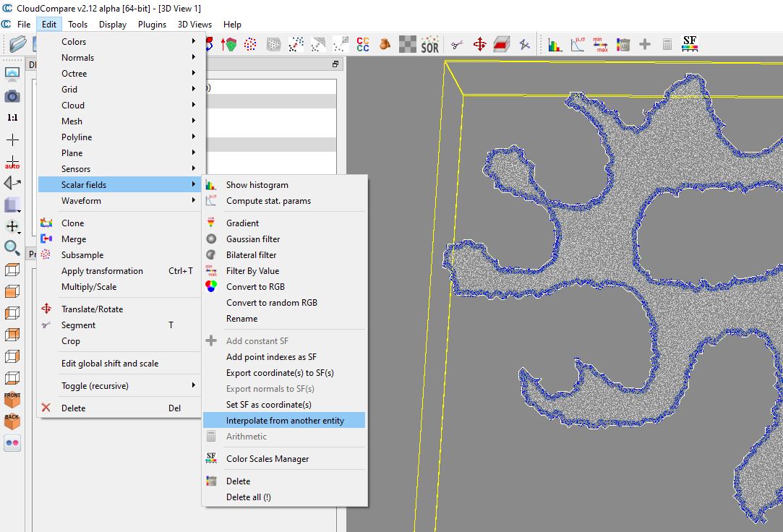783x532 pixels.
Task: Click the SOR filter toolbar icon
Action: point(430,45)
